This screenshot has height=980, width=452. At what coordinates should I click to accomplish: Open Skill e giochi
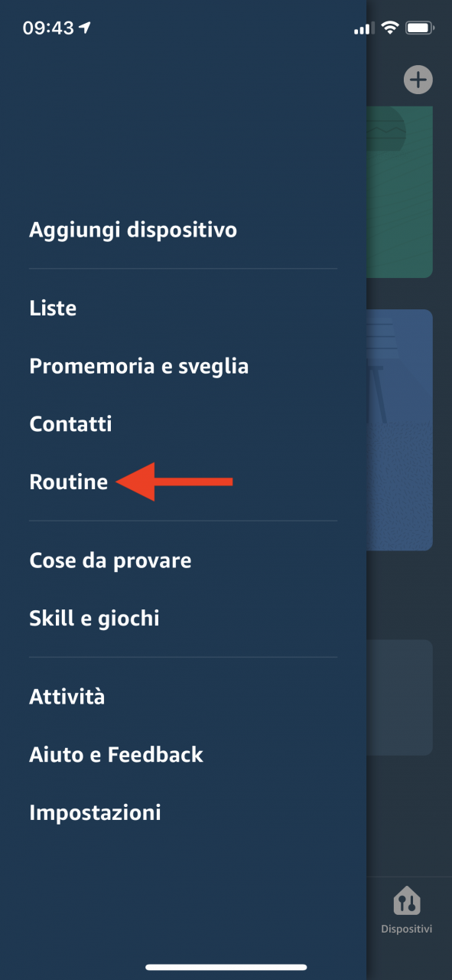click(94, 618)
